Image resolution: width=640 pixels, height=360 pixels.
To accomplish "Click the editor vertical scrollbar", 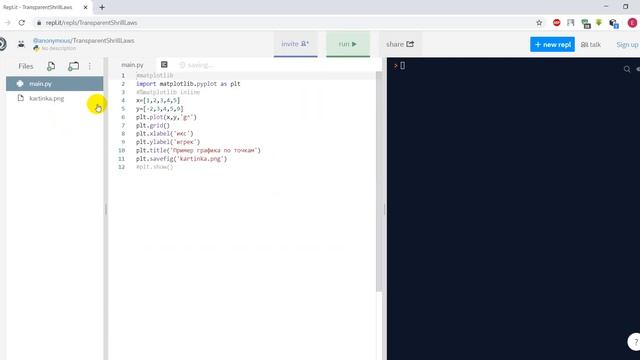I will pyautogui.click(x=379, y=182).
